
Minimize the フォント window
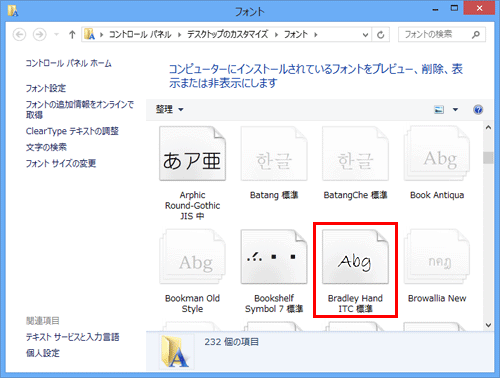435,9
